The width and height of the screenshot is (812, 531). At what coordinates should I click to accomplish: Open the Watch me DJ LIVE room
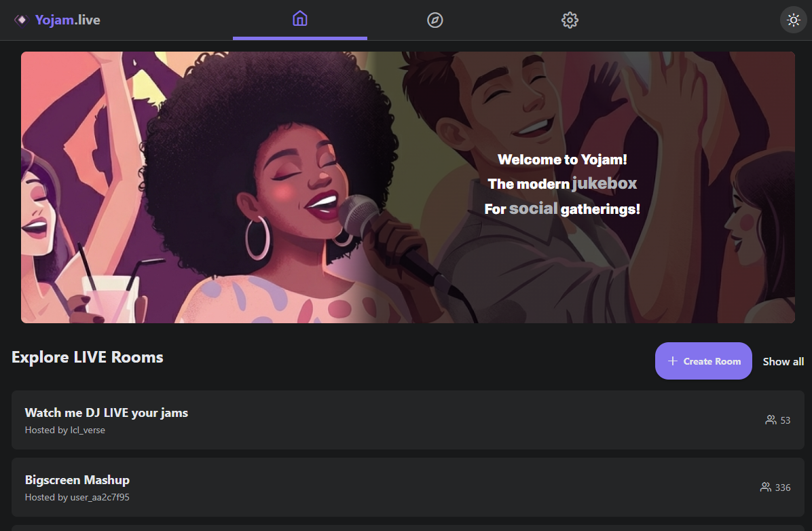click(106, 412)
